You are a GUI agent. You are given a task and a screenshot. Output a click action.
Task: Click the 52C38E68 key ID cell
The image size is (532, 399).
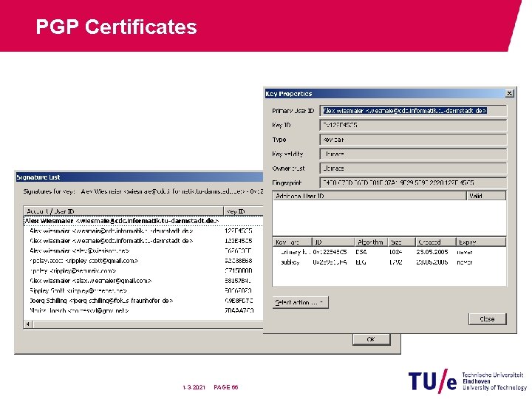click(239, 261)
